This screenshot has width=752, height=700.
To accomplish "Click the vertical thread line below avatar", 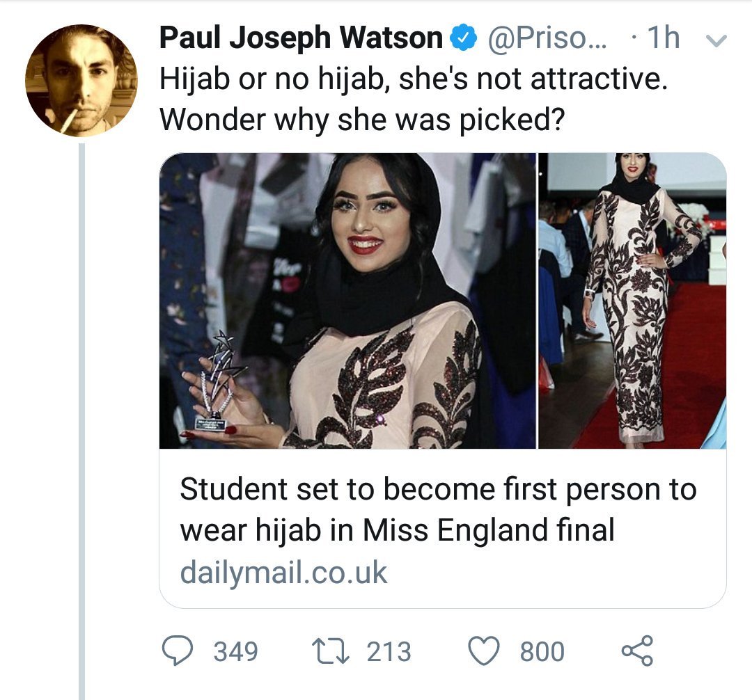I will (x=81, y=417).
